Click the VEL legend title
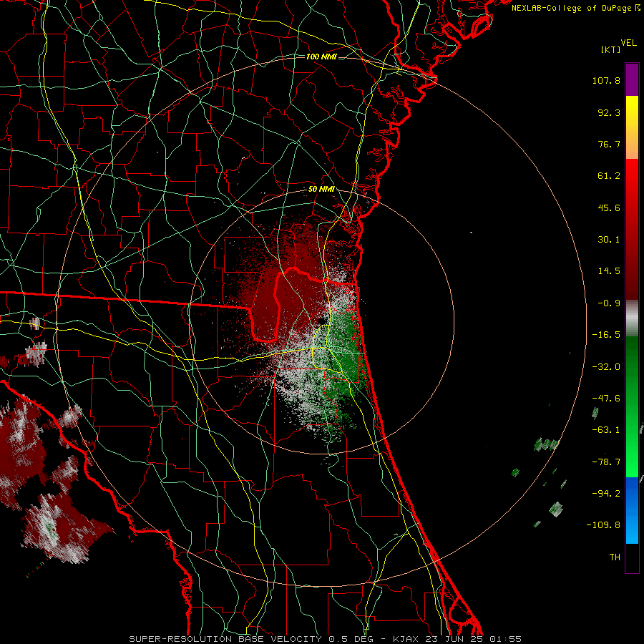The image size is (644, 644). point(628,43)
